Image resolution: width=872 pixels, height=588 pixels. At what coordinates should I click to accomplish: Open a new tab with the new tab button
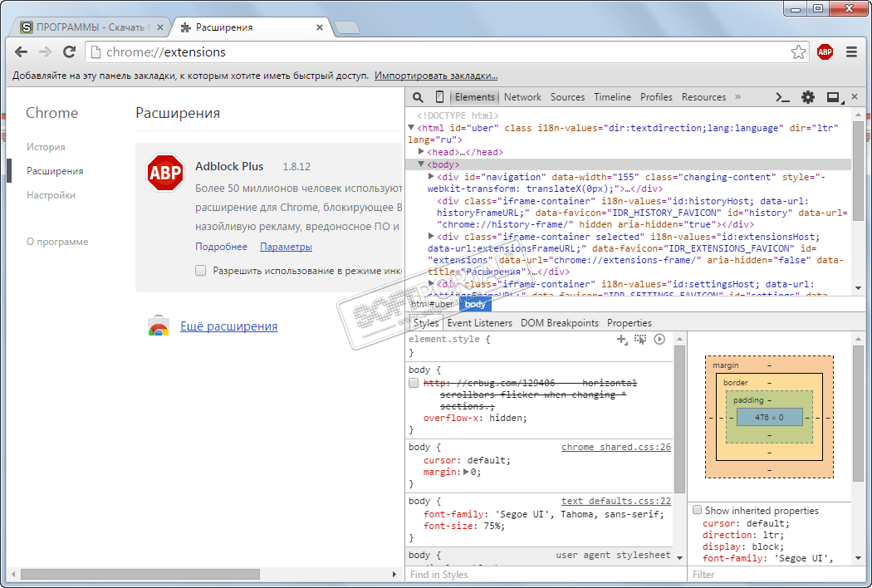coord(348,27)
